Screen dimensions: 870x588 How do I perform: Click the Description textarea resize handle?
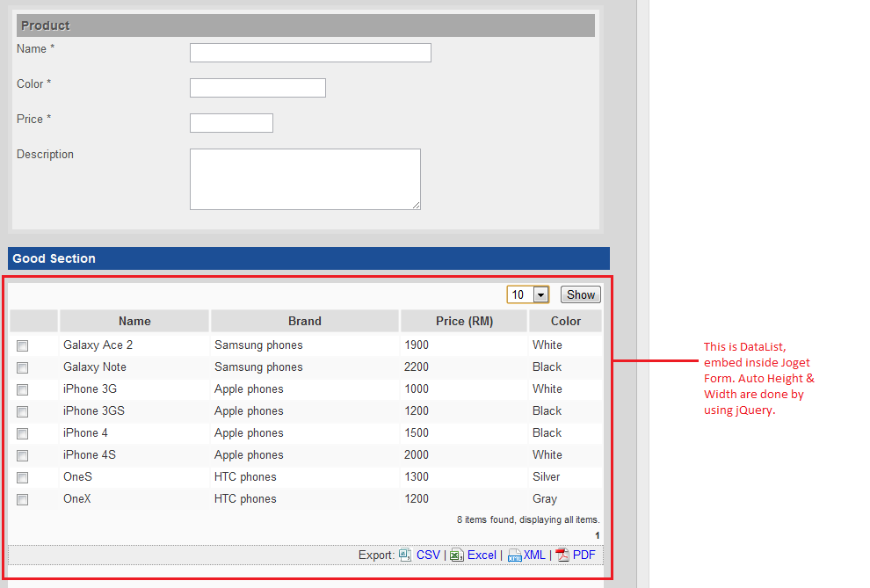[x=417, y=206]
